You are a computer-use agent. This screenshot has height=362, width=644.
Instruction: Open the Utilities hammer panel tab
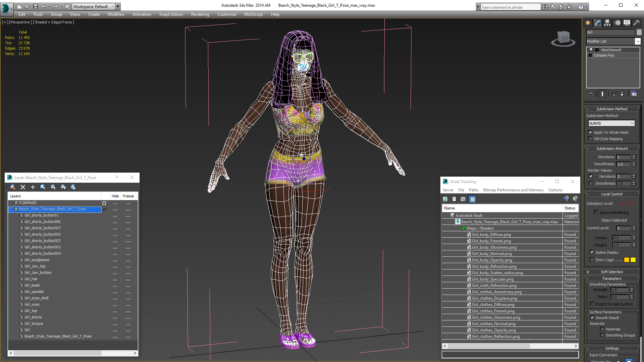pyautogui.click(x=636, y=23)
